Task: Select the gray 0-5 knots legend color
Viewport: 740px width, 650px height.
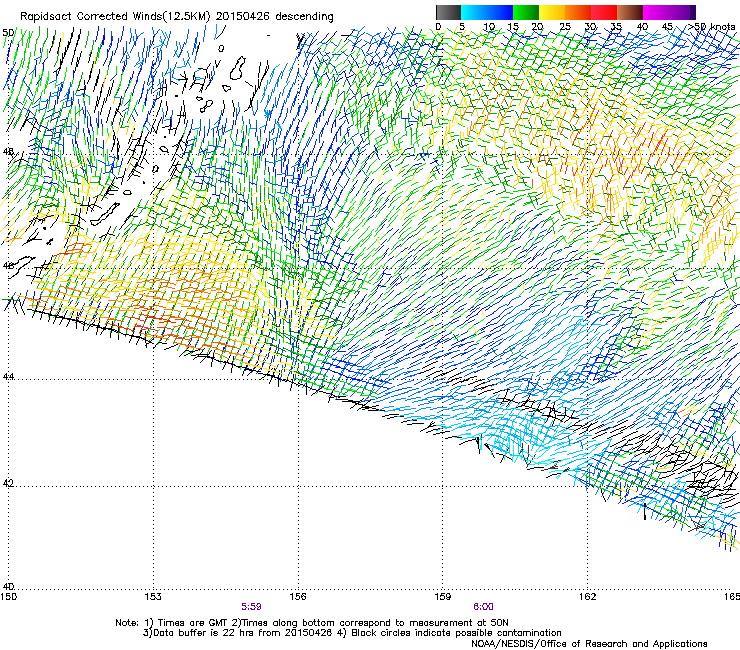Action: click(x=448, y=12)
